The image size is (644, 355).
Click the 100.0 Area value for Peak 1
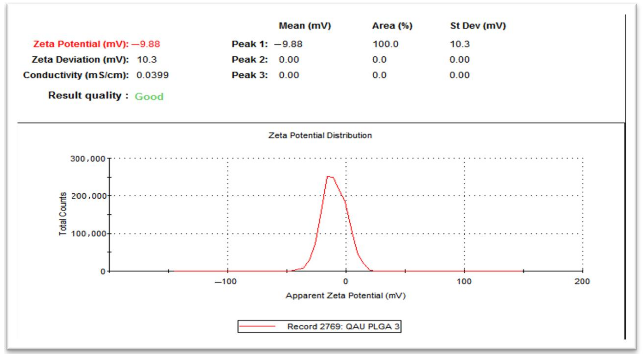click(385, 44)
